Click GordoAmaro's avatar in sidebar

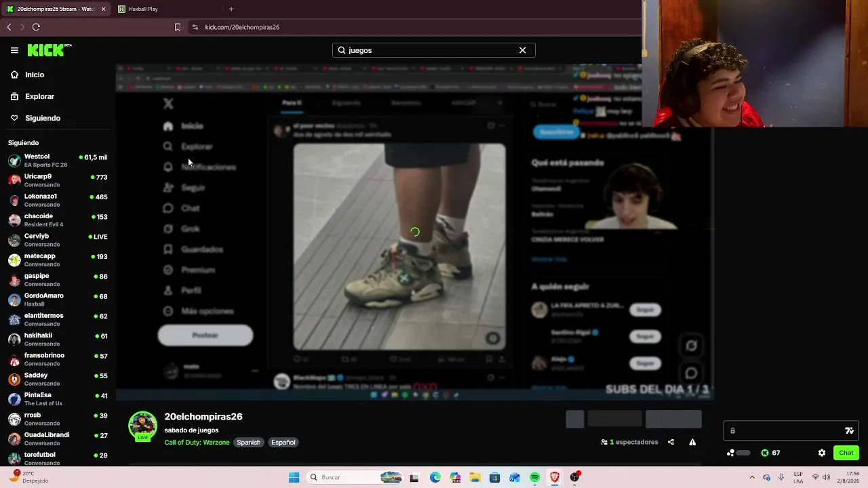coord(14,300)
